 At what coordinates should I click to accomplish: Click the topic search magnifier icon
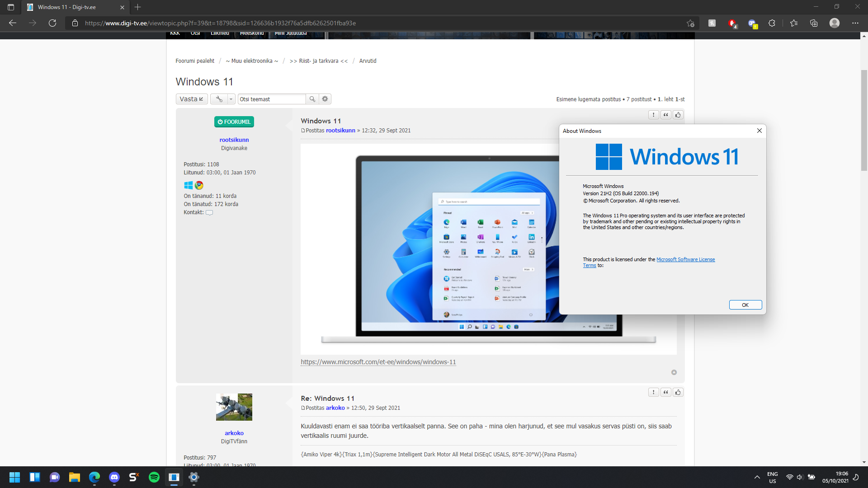coord(312,99)
